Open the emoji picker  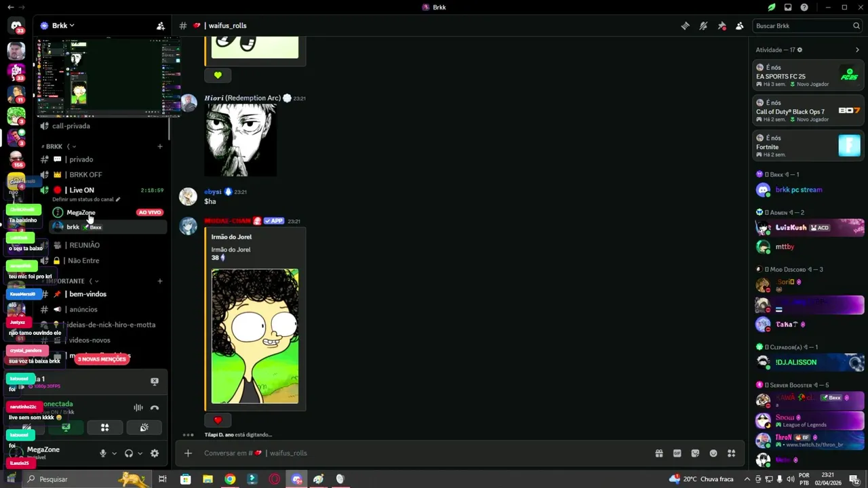tap(713, 453)
